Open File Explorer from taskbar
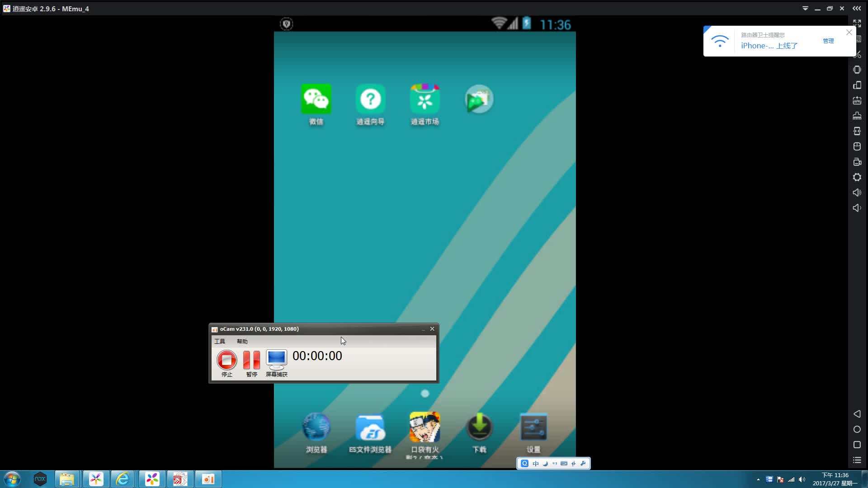The height and width of the screenshot is (488, 868). click(x=67, y=479)
